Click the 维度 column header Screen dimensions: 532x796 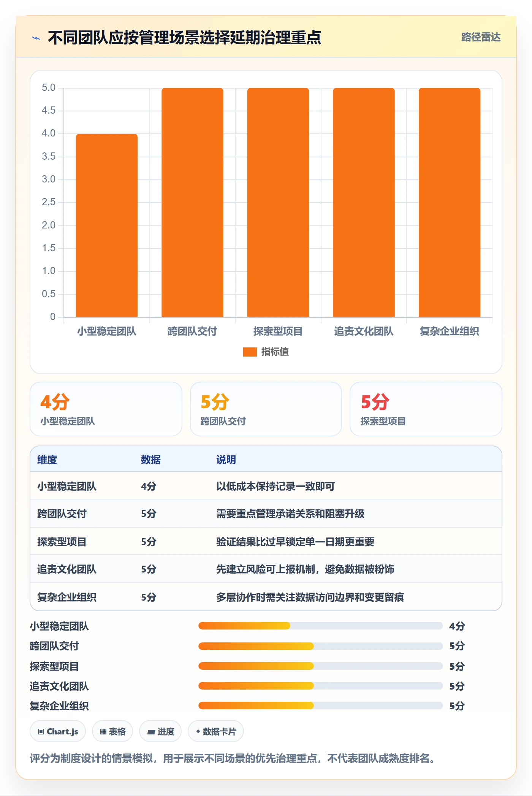pos(47,460)
